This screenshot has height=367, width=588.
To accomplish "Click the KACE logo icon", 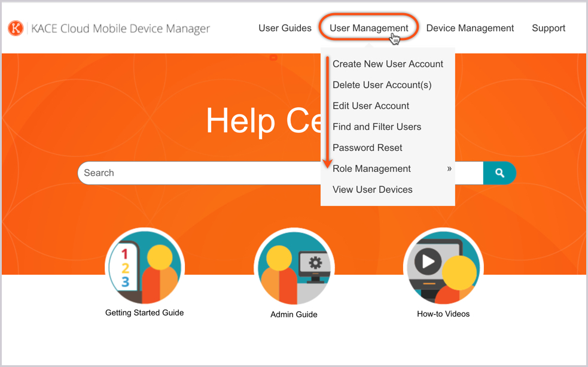I will 16,28.
